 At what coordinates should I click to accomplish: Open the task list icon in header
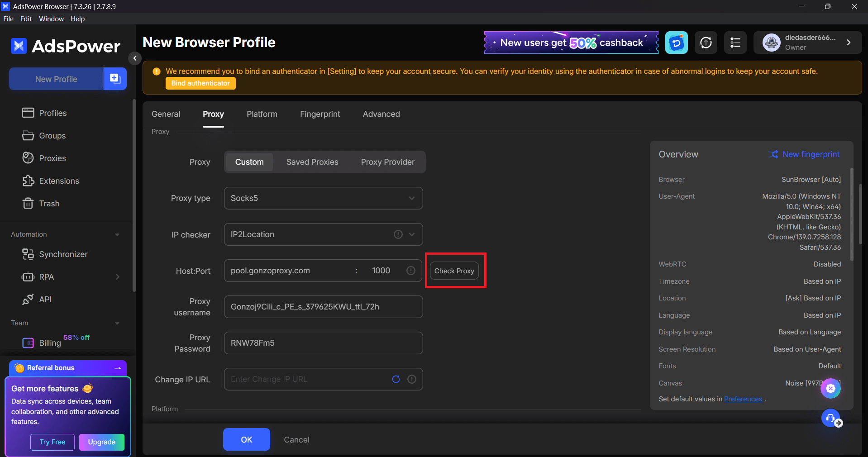pyautogui.click(x=735, y=43)
